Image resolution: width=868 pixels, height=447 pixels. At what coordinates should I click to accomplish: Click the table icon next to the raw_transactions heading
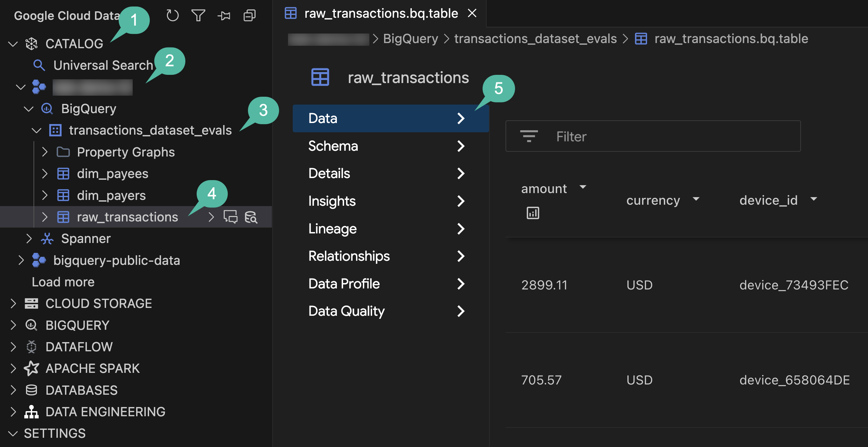pyautogui.click(x=320, y=77)
